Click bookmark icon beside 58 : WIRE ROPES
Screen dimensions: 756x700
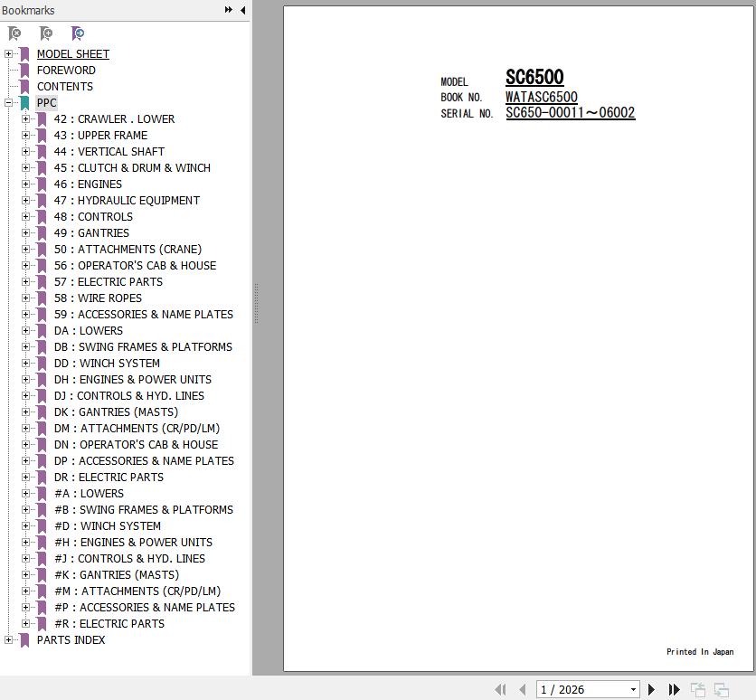click(42, 298)
